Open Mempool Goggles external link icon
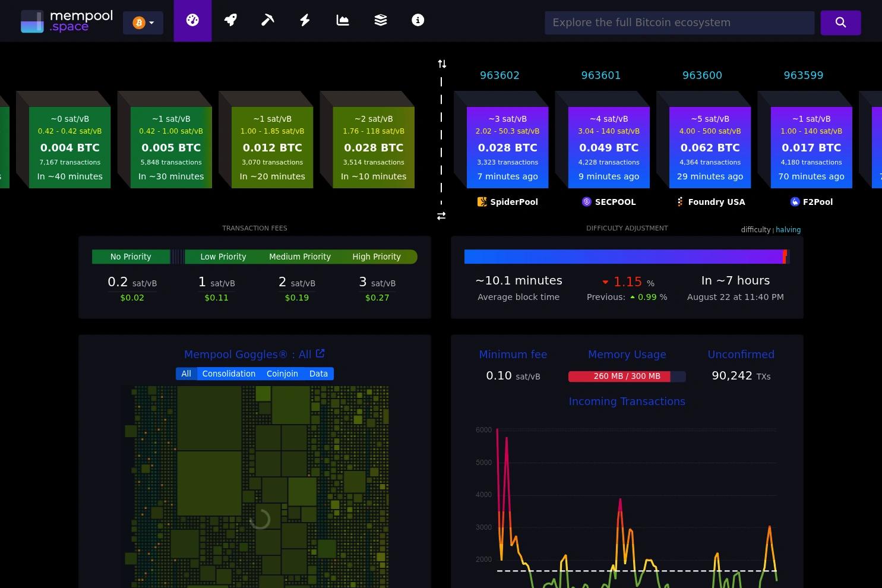This screenshot has width=882, height=588. [x=320, y=353]
